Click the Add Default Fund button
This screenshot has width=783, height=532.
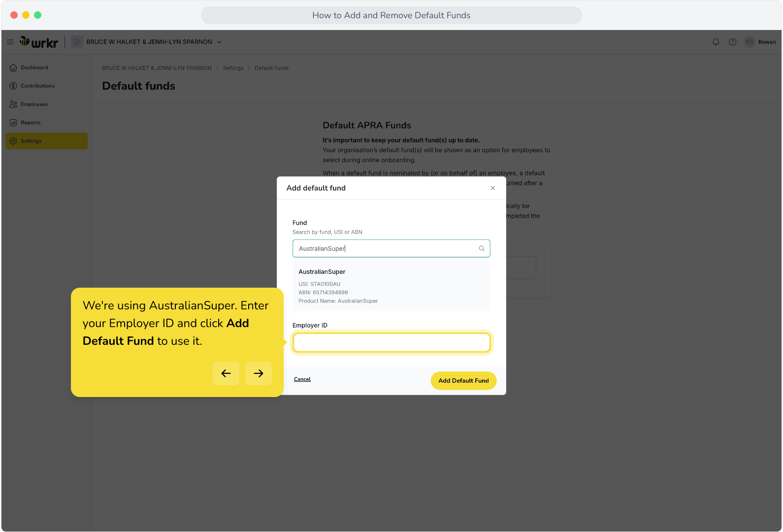(x=463, y=381)
